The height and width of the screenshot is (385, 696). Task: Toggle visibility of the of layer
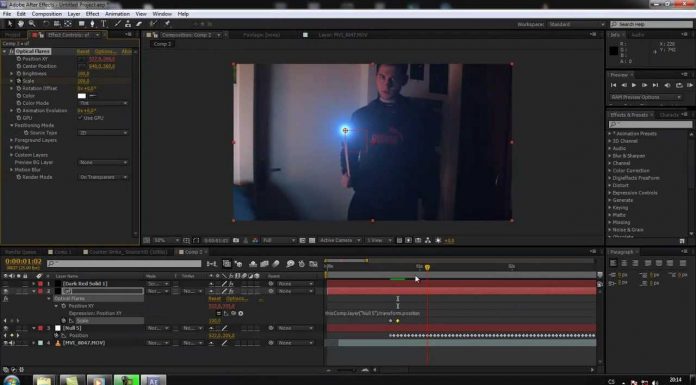tap(6, 291)
